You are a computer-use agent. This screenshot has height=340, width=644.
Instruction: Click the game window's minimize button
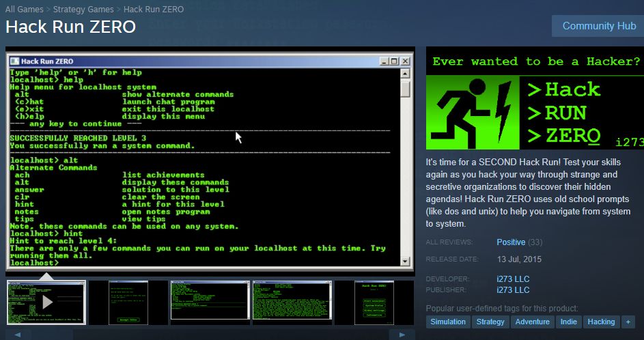384,61
